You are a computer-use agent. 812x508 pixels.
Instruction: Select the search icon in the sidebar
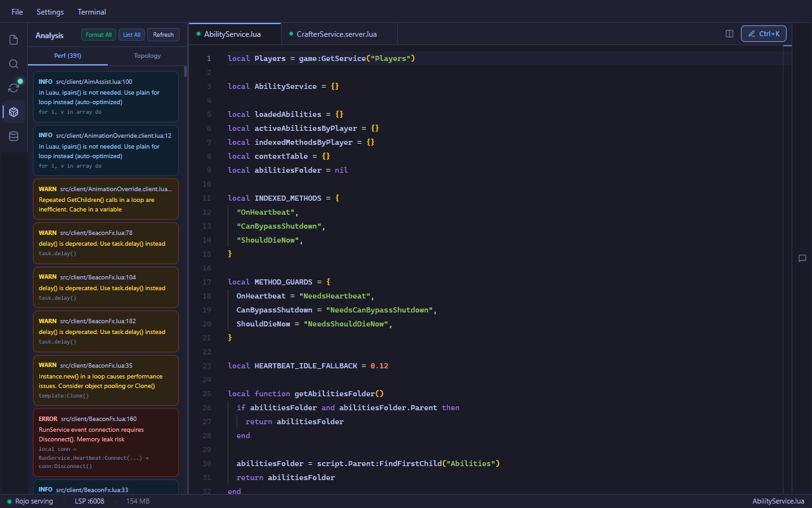pyautogui.click(x=13, y=63)
